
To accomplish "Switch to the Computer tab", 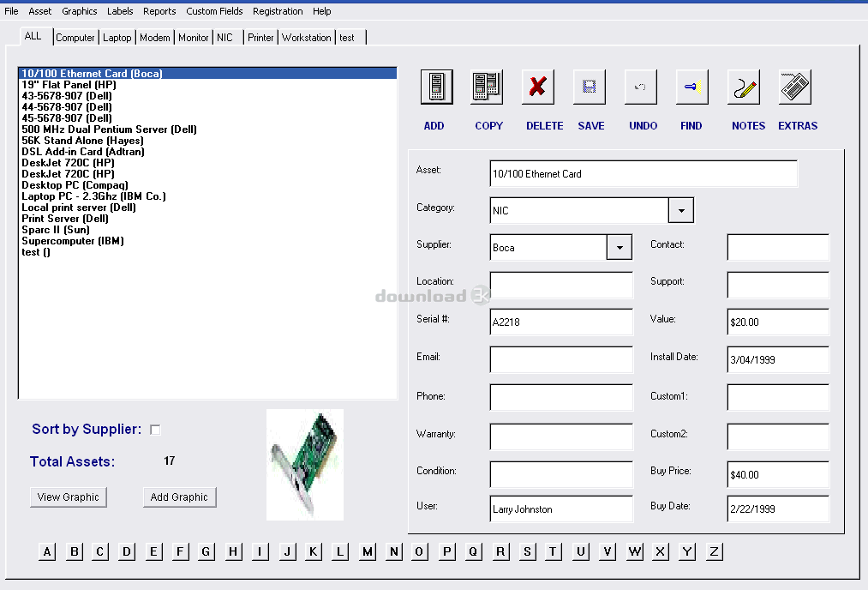I will pos(75,38).
